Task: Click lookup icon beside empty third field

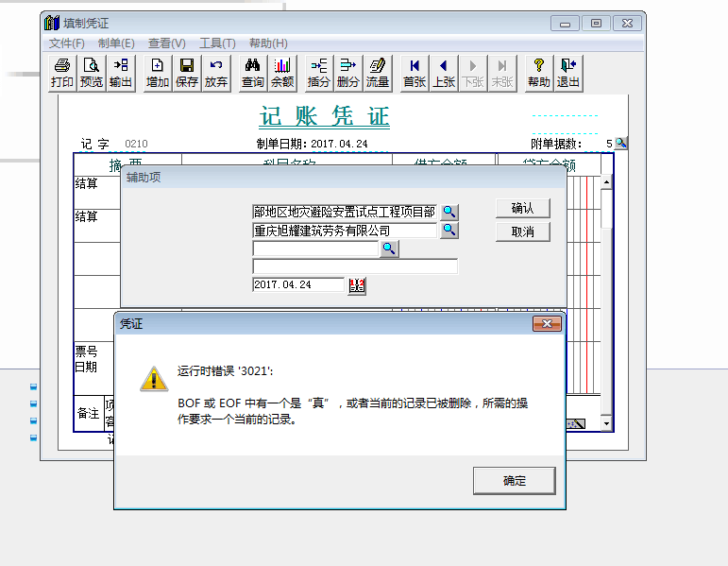Action: [389, 249]
